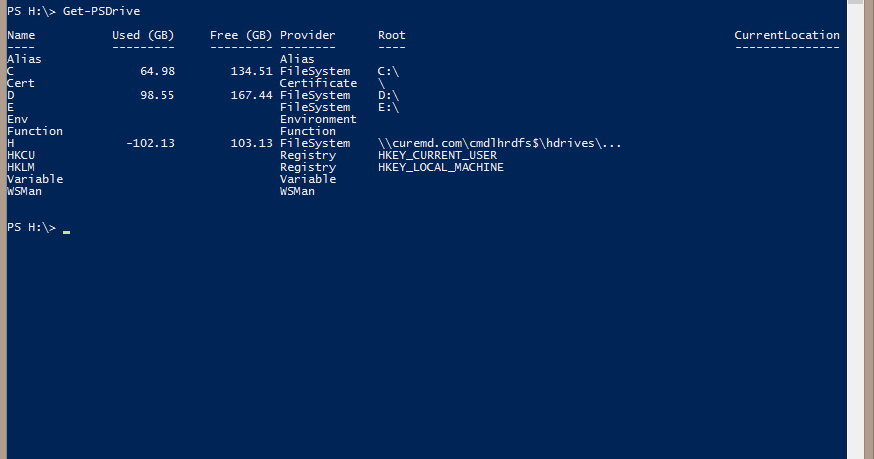
Task: Click the D:\ root path entry
Action: (x=389, y=95)
